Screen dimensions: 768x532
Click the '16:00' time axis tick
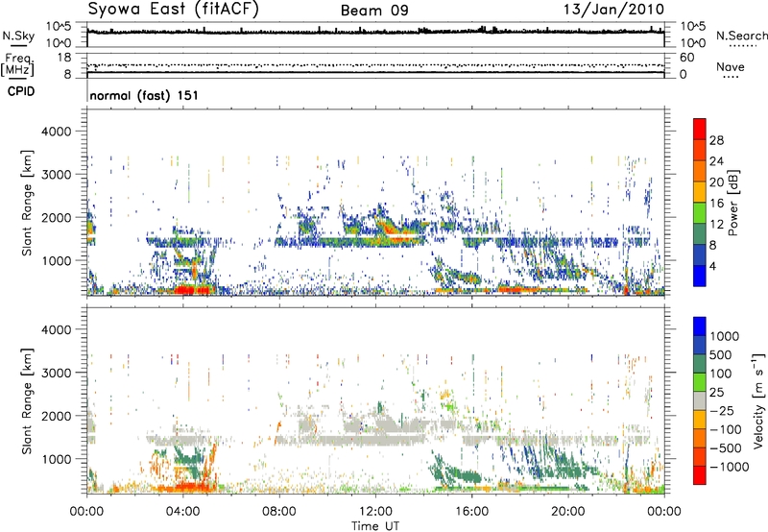point(471,512)
